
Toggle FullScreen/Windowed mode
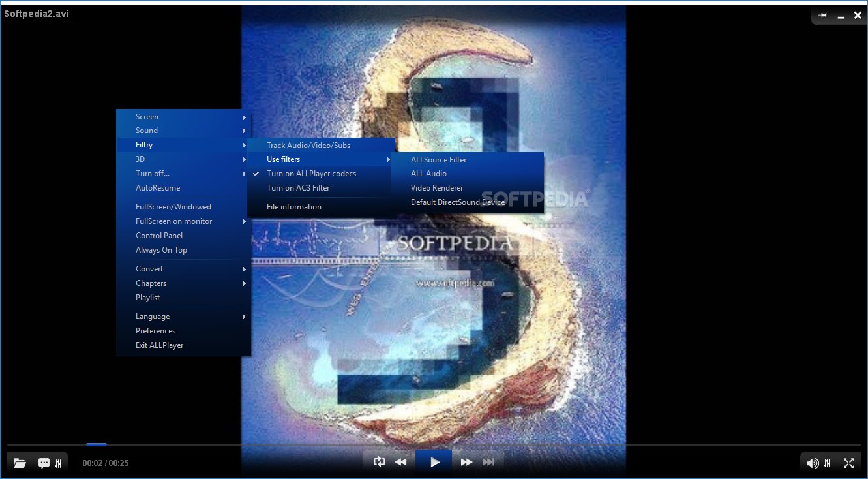pos(183,207)
